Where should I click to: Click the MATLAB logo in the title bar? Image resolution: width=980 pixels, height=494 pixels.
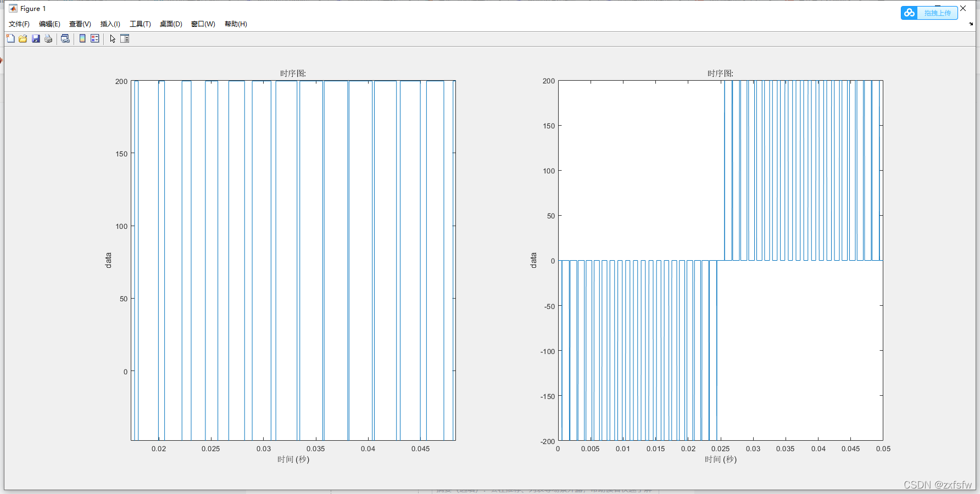(x=13, y=8)
